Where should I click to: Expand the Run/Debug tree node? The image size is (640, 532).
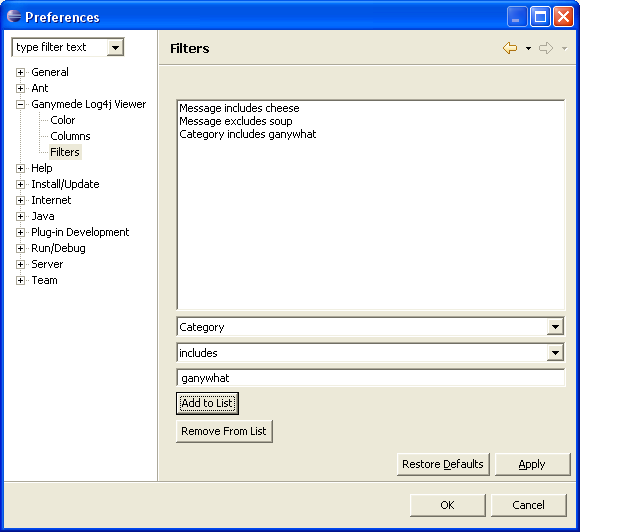pos(20,248)
